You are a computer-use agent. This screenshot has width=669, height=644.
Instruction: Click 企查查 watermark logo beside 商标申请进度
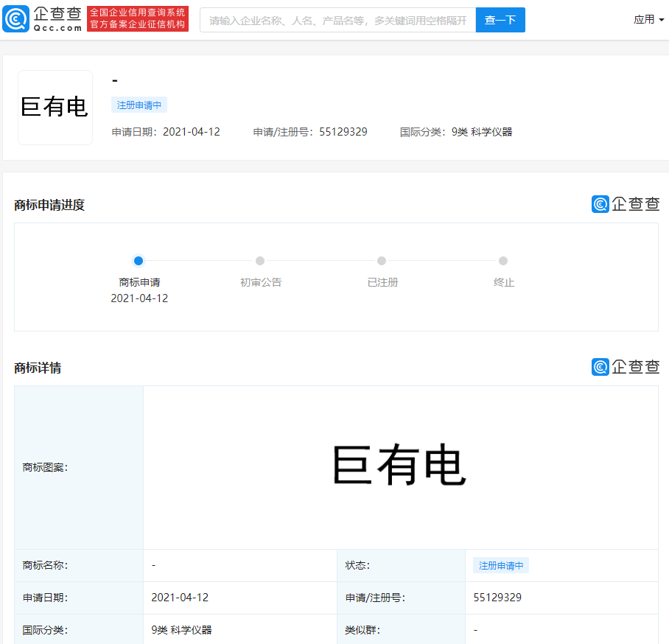tap(626, 204)
